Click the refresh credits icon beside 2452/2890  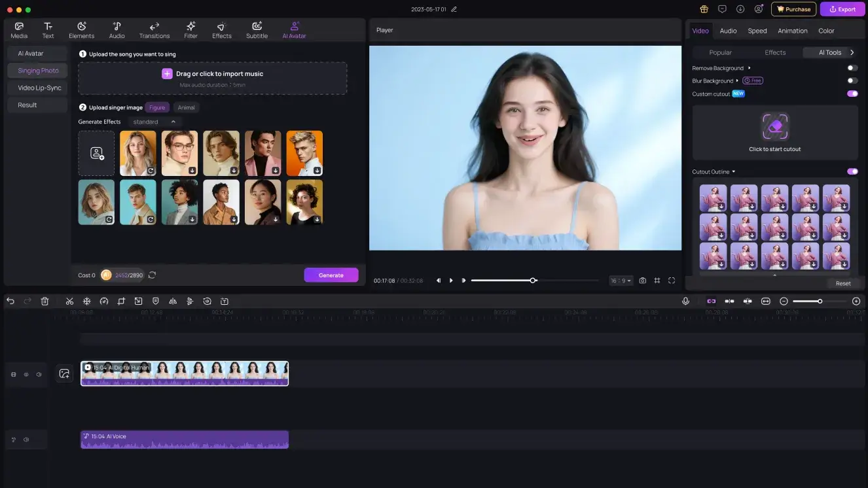152,275
